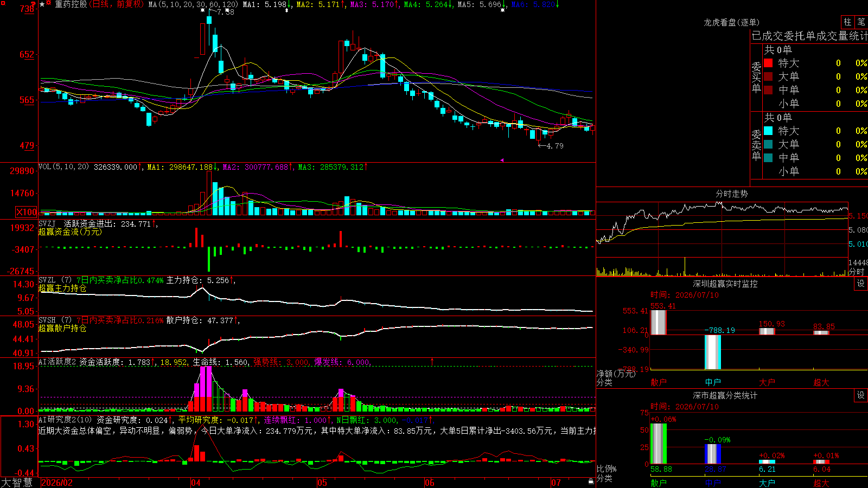
Task: Click the X100 volume unit marker
Action: (26, 212)
